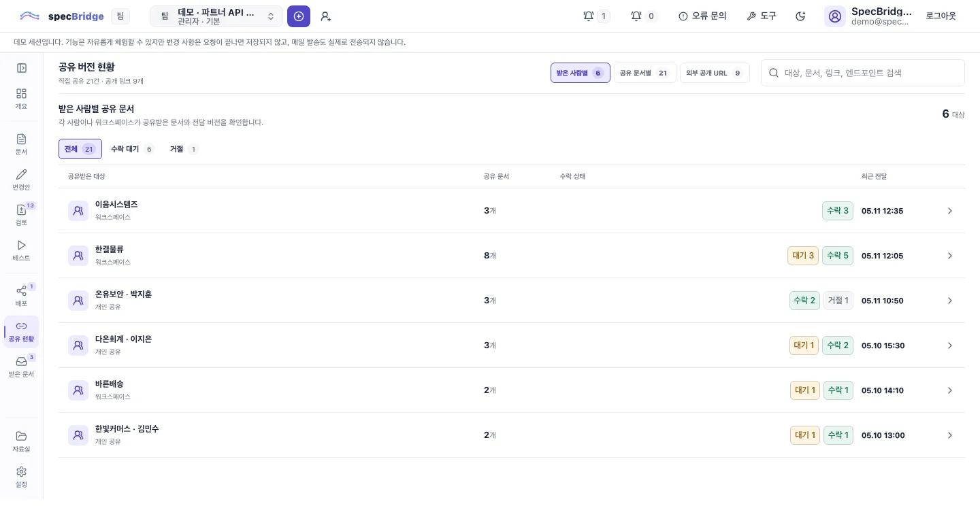The width and height of the screenshot is (980, 506).
Task: Filter by 거절 1
Action: coord(184,149)
